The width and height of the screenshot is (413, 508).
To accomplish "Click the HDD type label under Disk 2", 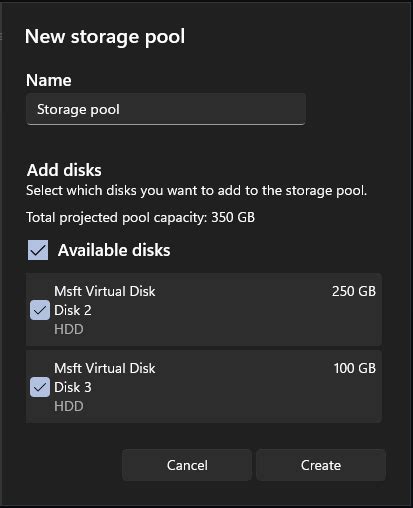I will coord(69,329).
